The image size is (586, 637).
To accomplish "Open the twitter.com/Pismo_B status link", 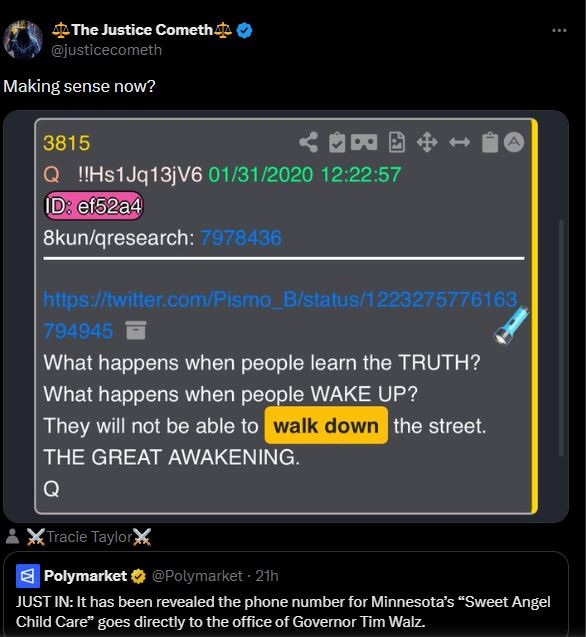I will click(280, 315).
